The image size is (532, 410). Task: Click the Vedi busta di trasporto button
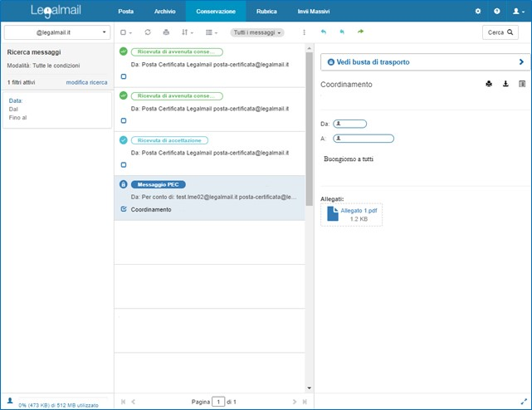pyautogui.click(x=424, y=61)
